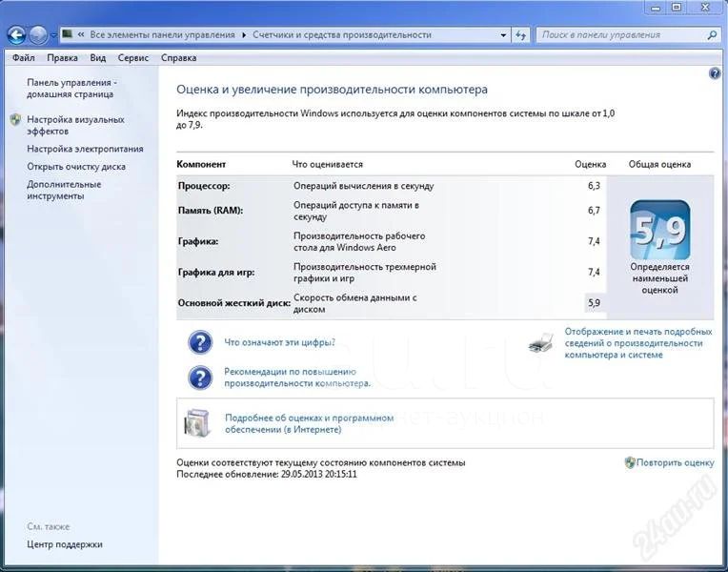Click the highlighted 5,9 disk score cell
This screenshot has width=728, height=572.
click(595, 303)
